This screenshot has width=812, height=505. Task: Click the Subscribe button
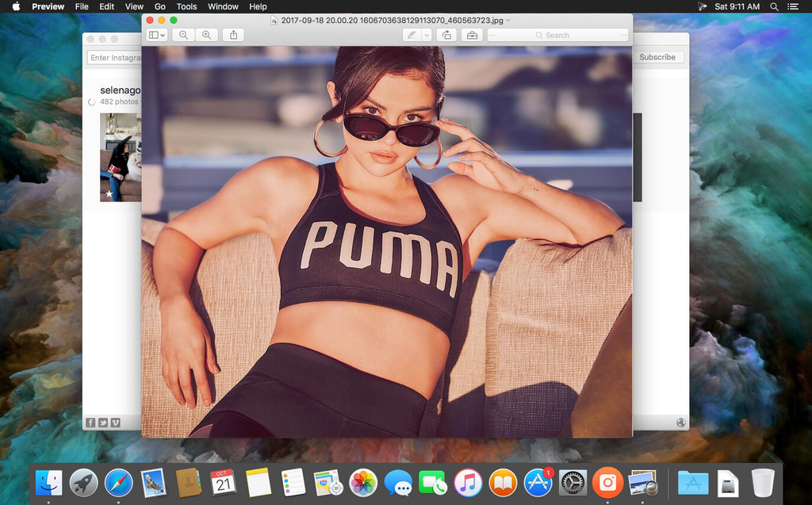[x=657, y=57]
